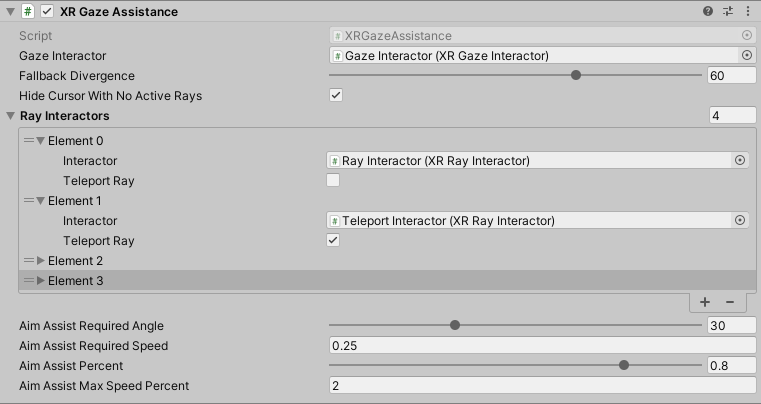
Task: Click the Fallback Divergence slider handle
Action: 576,76
